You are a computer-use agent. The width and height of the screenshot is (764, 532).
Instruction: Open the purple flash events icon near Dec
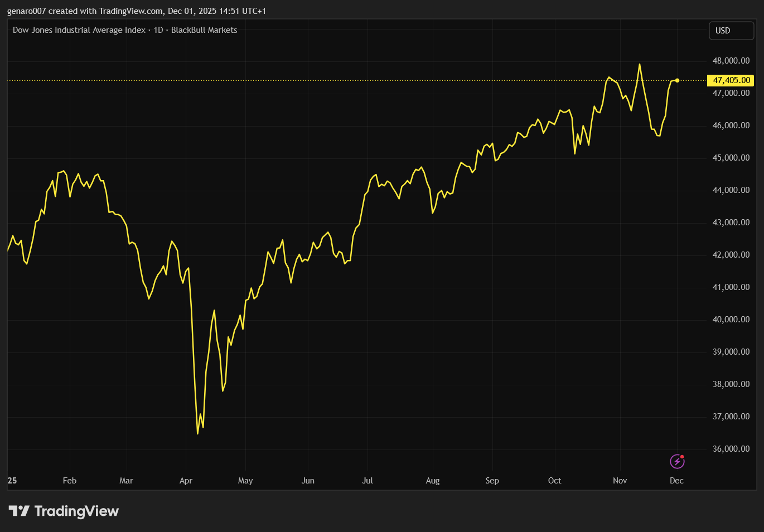[676, 461]
